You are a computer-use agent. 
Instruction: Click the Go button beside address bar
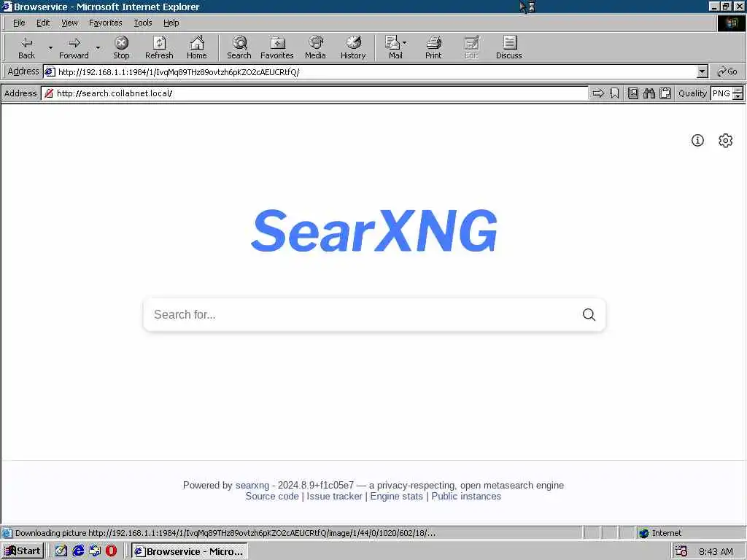tap(727, 72)
